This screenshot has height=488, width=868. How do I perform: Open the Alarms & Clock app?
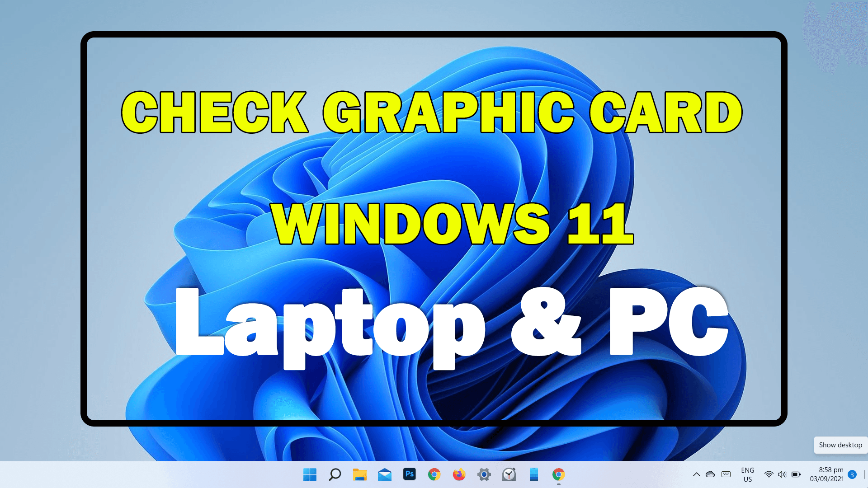[x=509, y=474]
